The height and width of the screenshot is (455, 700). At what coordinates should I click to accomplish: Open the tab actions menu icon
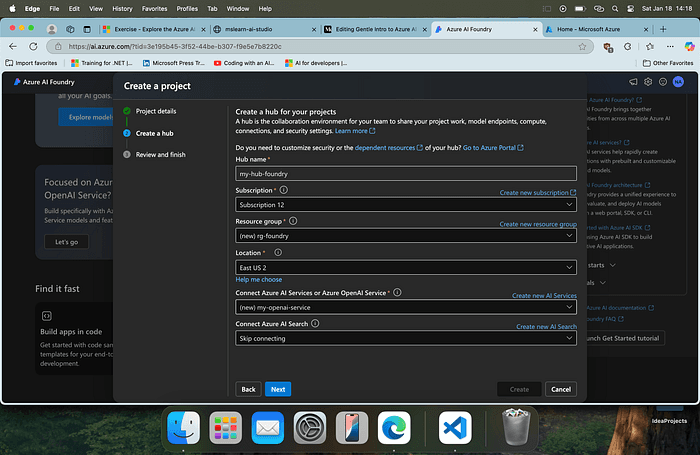pos(87,29)
